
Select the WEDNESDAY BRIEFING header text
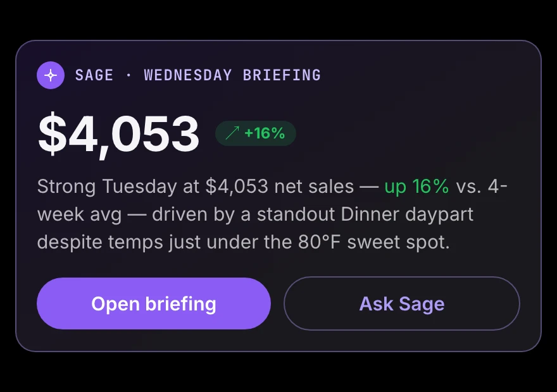(x=232, y=75)
